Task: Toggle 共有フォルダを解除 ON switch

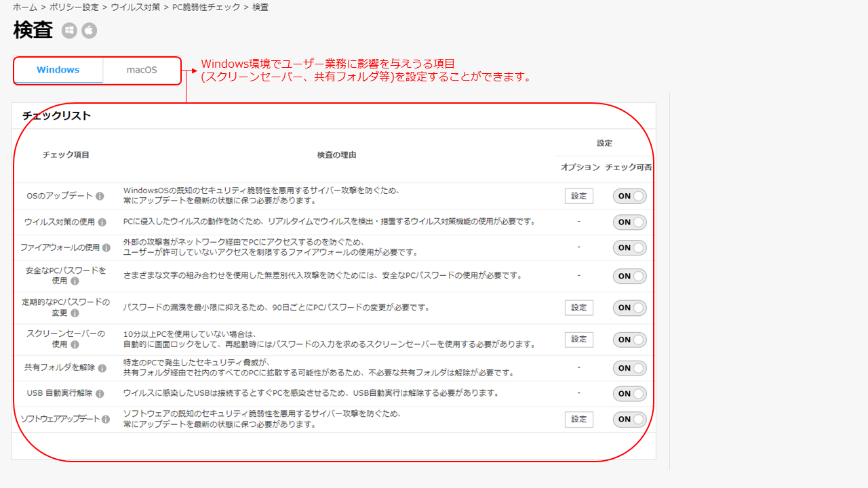Action: pyautogui.click(x=630, y=369)
